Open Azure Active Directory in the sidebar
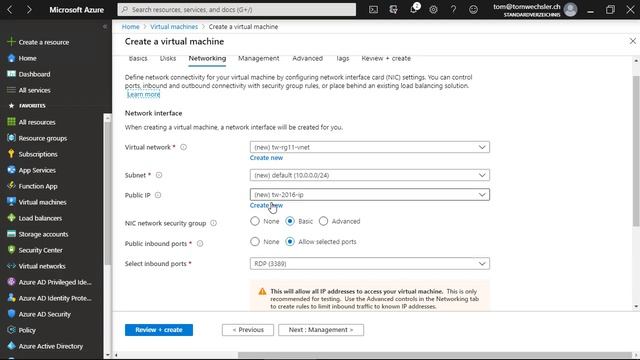 51,346
